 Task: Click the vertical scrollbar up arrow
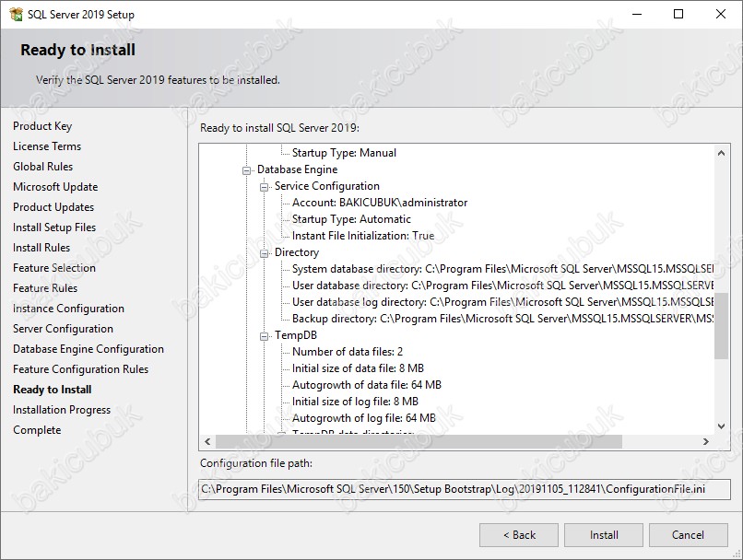pyautogui.click(x=721, y=153)
